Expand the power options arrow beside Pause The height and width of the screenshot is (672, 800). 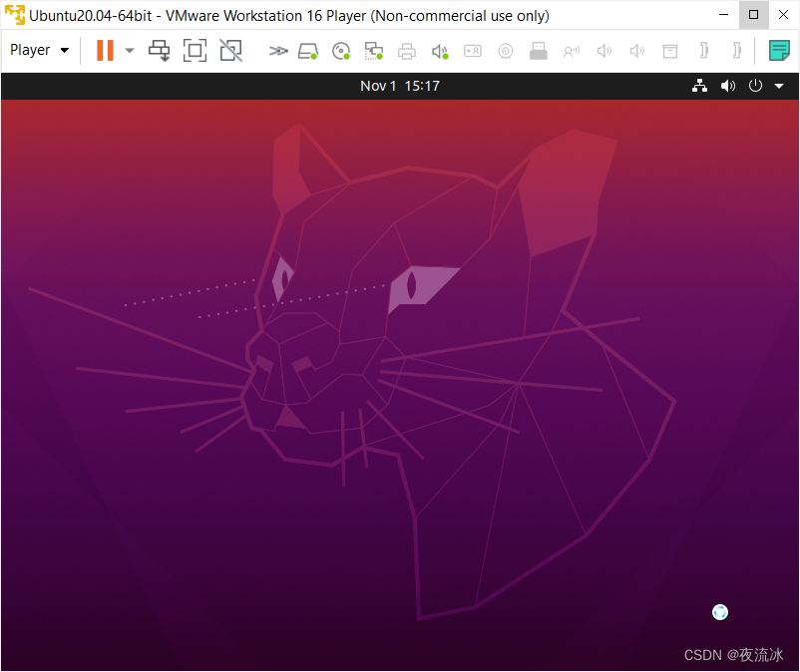pos(130,51)
